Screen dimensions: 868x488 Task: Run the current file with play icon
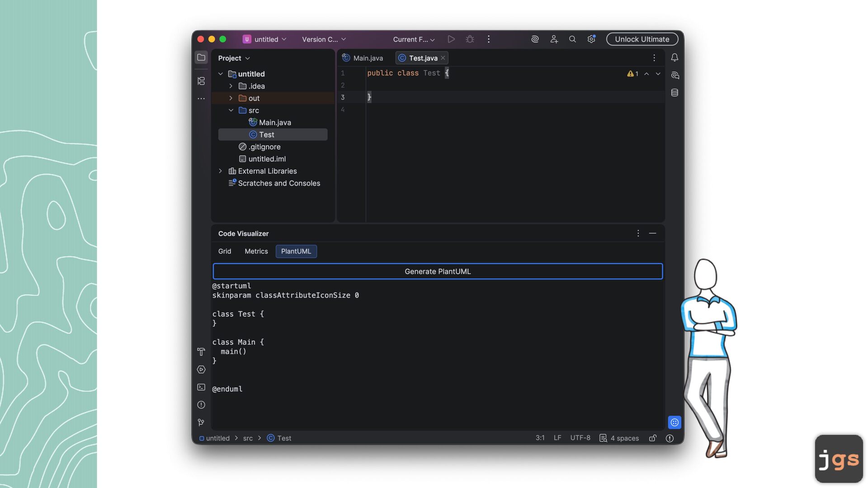451,39
